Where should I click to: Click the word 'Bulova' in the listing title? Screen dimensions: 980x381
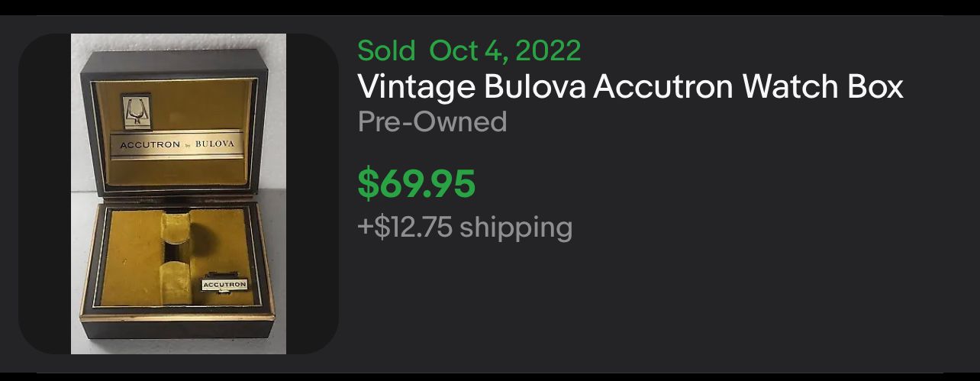click(535, 87)
